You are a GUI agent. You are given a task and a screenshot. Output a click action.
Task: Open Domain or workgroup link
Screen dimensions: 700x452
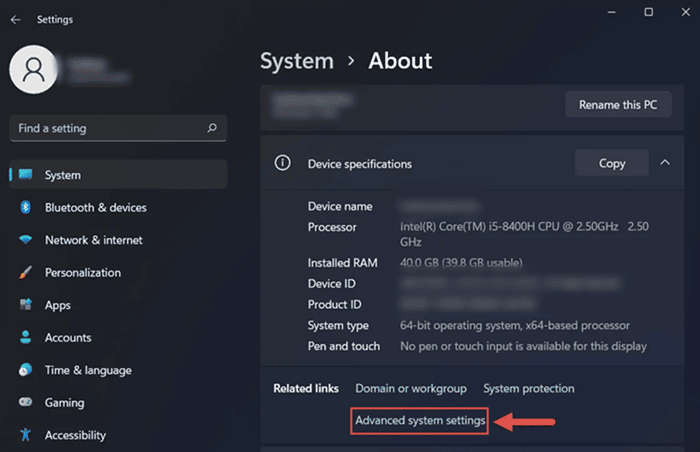tap(411, 388)
